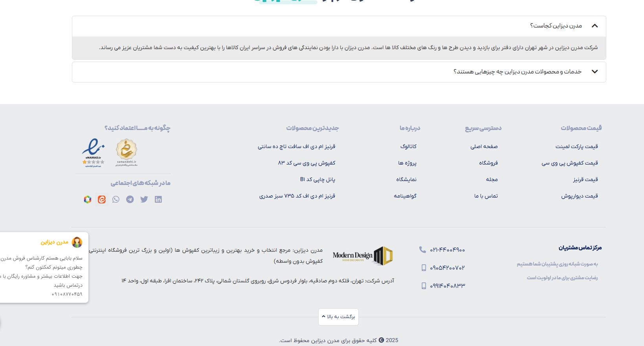Open 'کفپوش پی وی سی کد ۸۳' product
Screen dimensions: 644x346
coord(307,163)
